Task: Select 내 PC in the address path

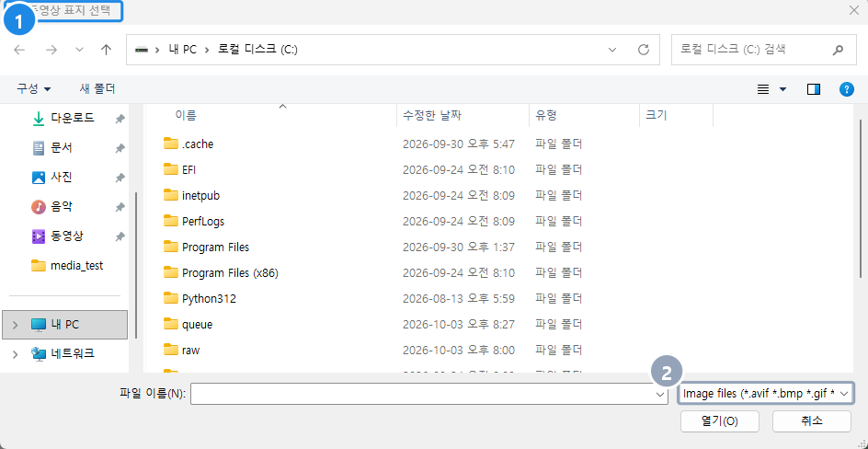Action: click(183, 50)
